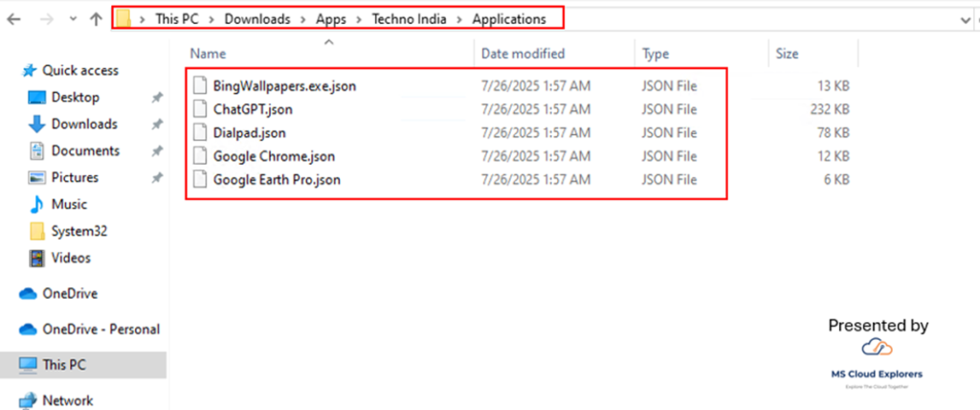Click the Google Earth Pro.json file name

tap(277, 180)
